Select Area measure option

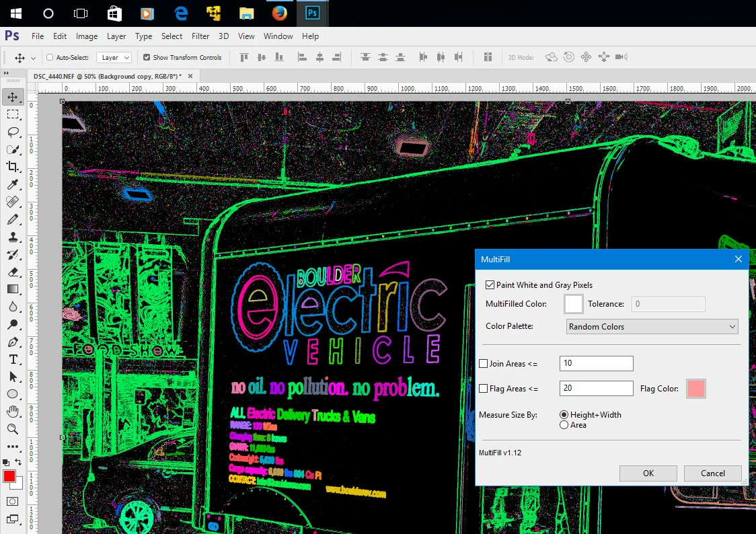click(x=564, y=424)
